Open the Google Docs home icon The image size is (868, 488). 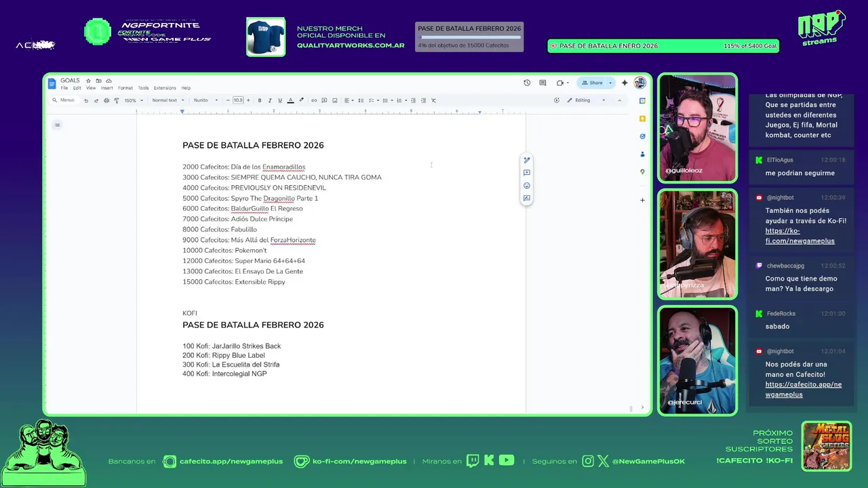(x=52, y=83)
